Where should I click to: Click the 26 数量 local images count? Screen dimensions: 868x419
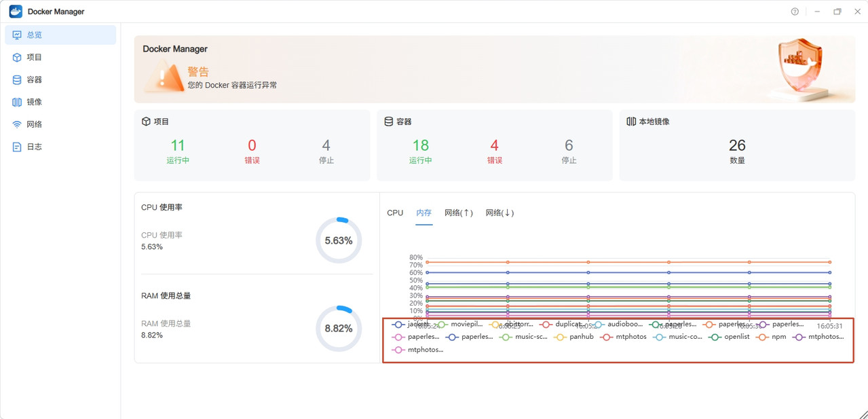click(737, 151)
